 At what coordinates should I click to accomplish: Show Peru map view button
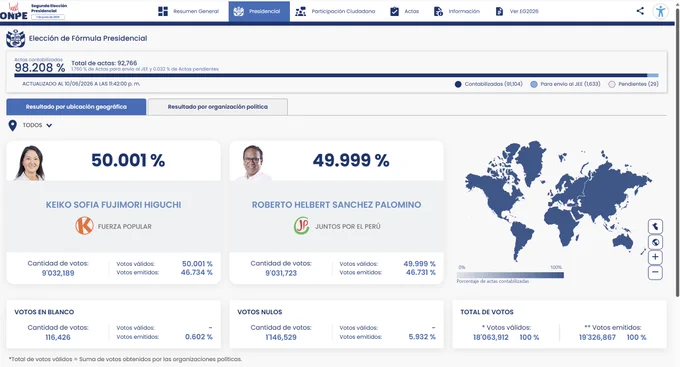pyautogui.click(x=655, y=226)
